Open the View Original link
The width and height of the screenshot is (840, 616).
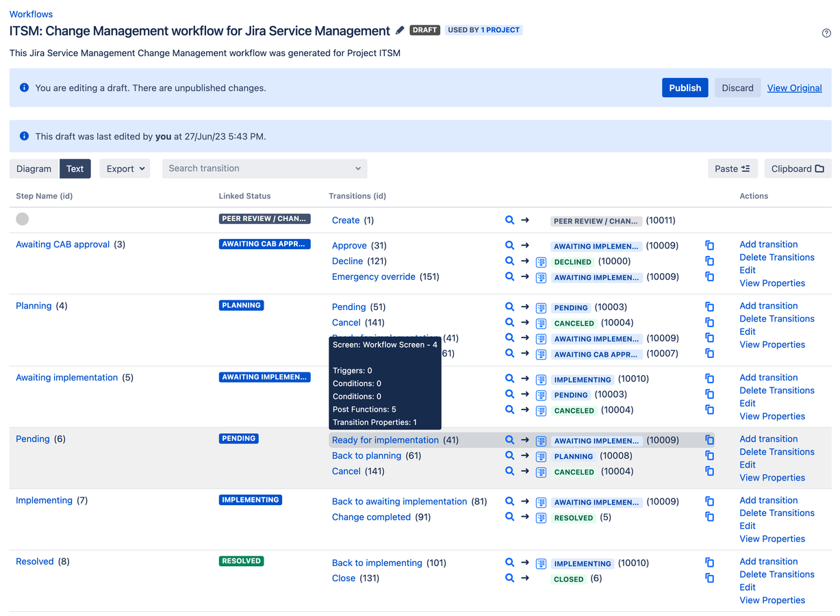[x=794, y=88]
